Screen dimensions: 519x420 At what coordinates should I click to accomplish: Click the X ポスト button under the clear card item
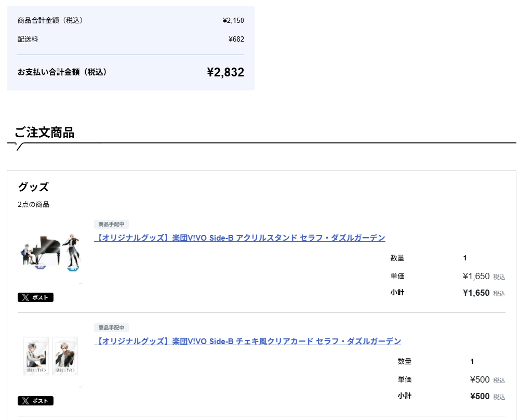point(35,400)
